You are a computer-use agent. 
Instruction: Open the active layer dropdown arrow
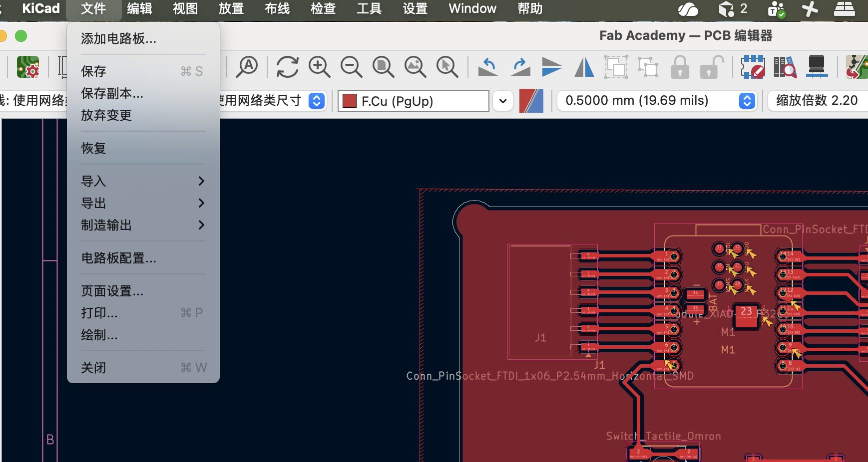click(503, 101)
